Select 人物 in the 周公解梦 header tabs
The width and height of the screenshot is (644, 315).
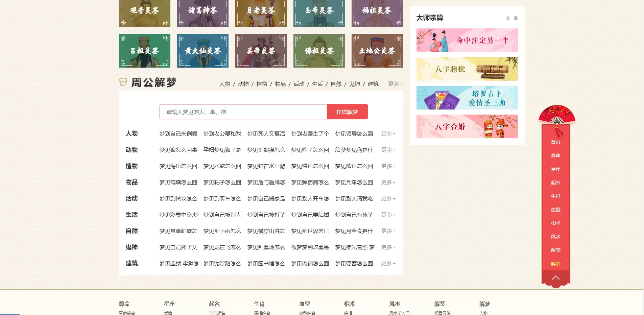point(225,84)
